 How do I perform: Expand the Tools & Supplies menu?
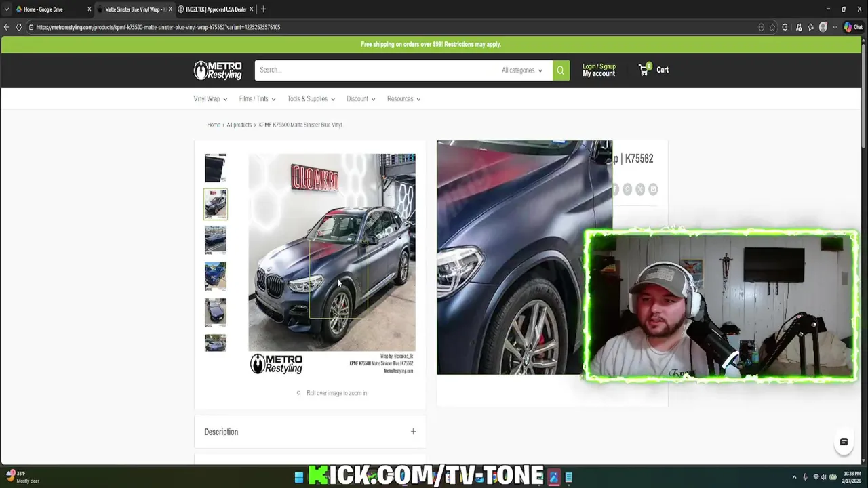[x=311, y=99]
